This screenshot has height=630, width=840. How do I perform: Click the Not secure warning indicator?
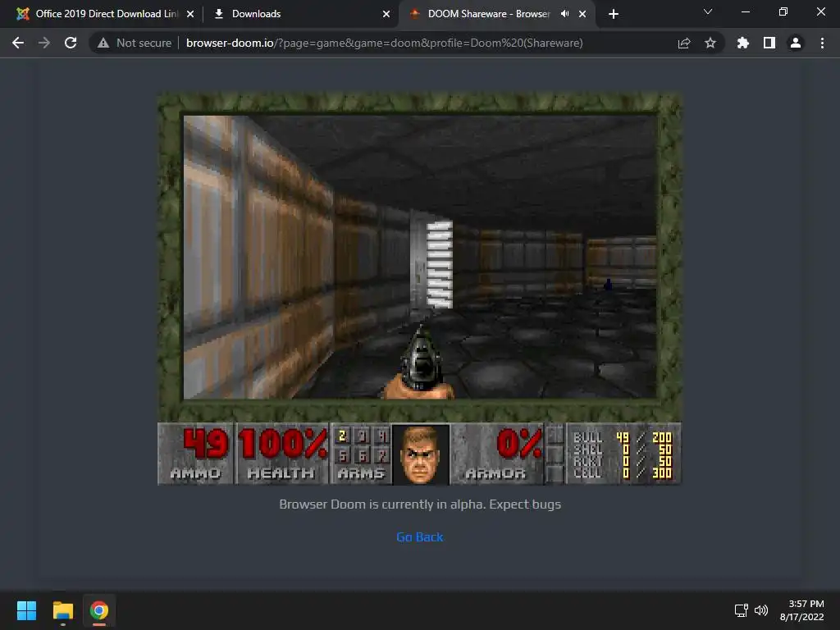135,43
